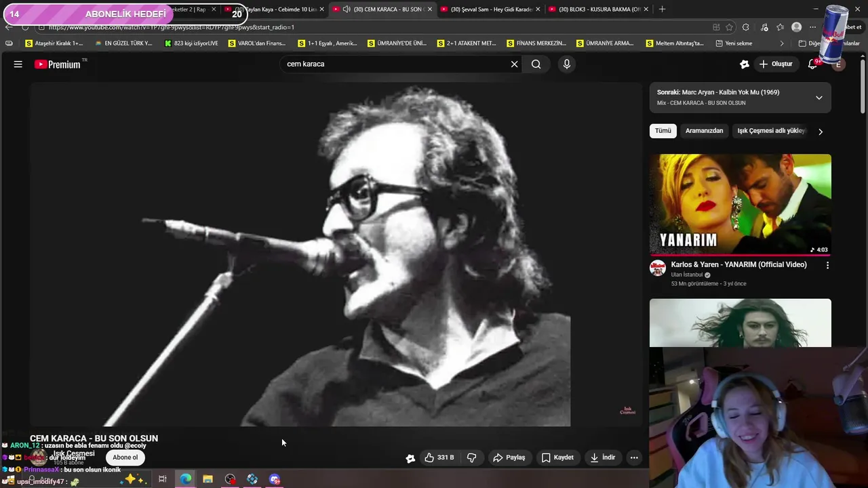The image size is (868, 488).
Task: Open the ÜMRANİYE ARMA bookmark
Action: click(x=606, y=43)
